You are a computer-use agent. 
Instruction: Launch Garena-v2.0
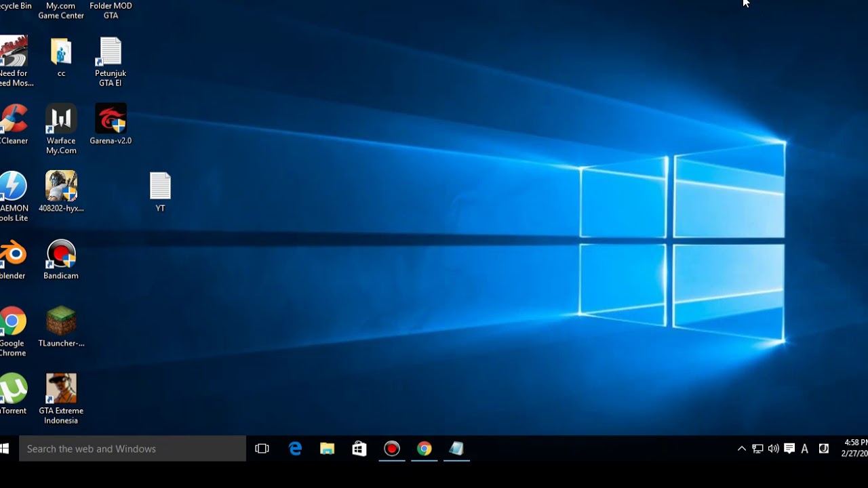[x=111, y=119]
